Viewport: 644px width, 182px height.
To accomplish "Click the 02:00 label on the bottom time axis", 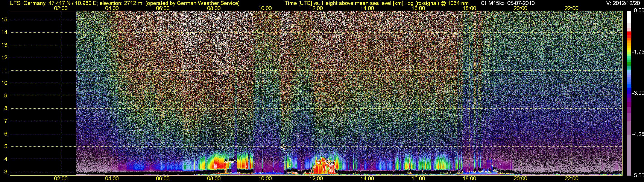I will [x=61, y=179].
